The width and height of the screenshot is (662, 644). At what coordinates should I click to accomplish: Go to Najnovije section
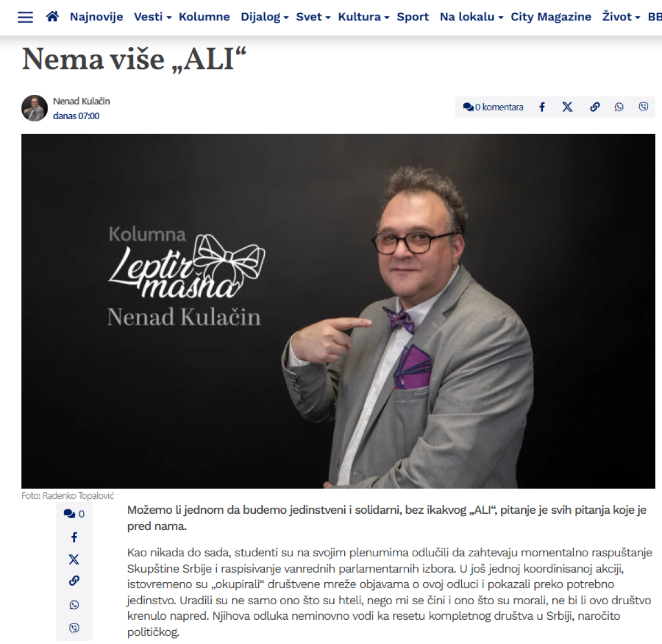pos(97,17)
